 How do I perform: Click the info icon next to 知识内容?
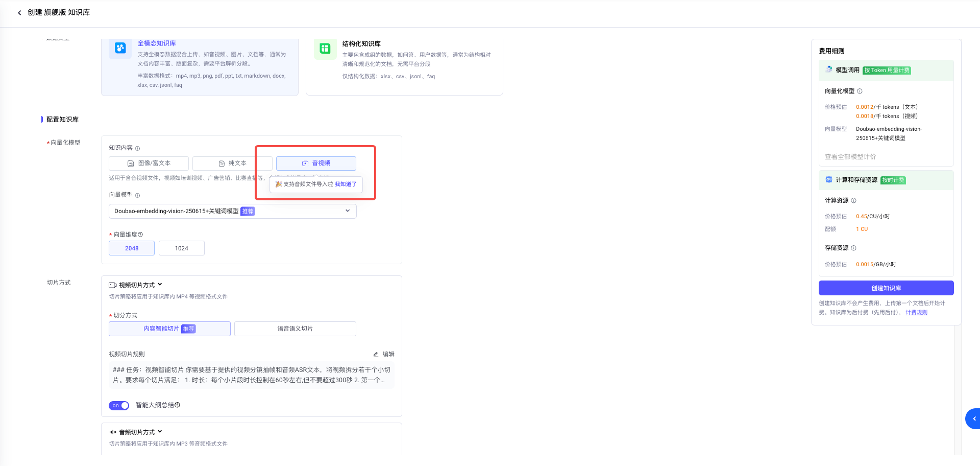tap(137, 149)
